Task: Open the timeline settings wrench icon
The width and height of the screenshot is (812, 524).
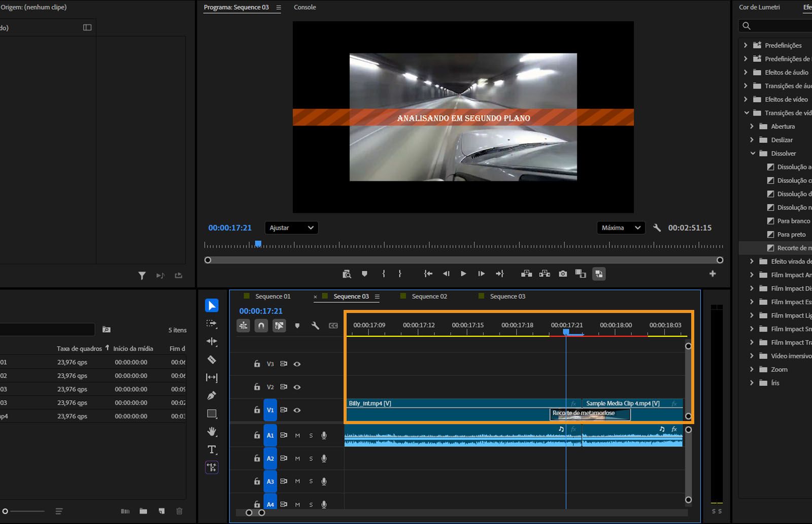Action: tap(315, 326)
